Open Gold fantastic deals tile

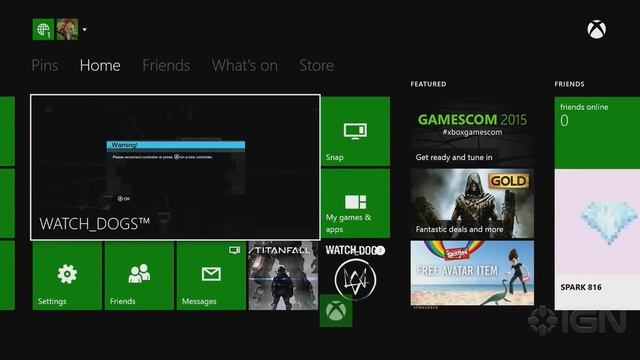coord(472,203)
